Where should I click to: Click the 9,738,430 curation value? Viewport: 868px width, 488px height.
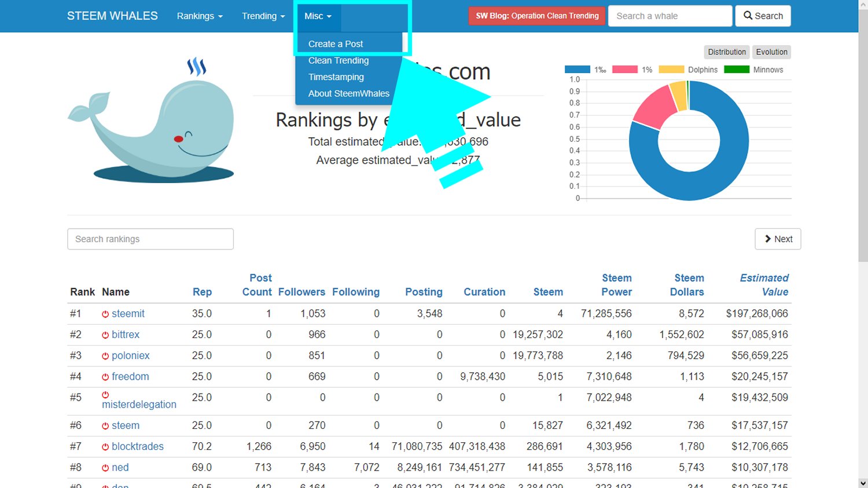tap(483, 376)
